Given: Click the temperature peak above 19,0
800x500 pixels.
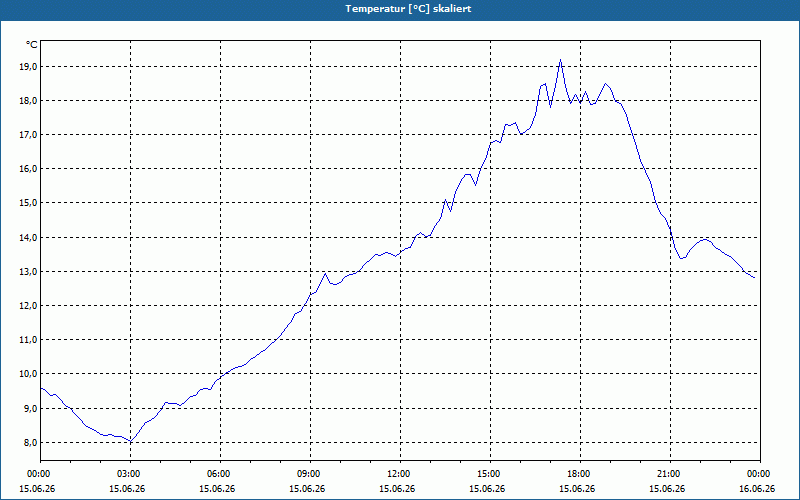Looking at the screenshot, I should coord(560,60).
